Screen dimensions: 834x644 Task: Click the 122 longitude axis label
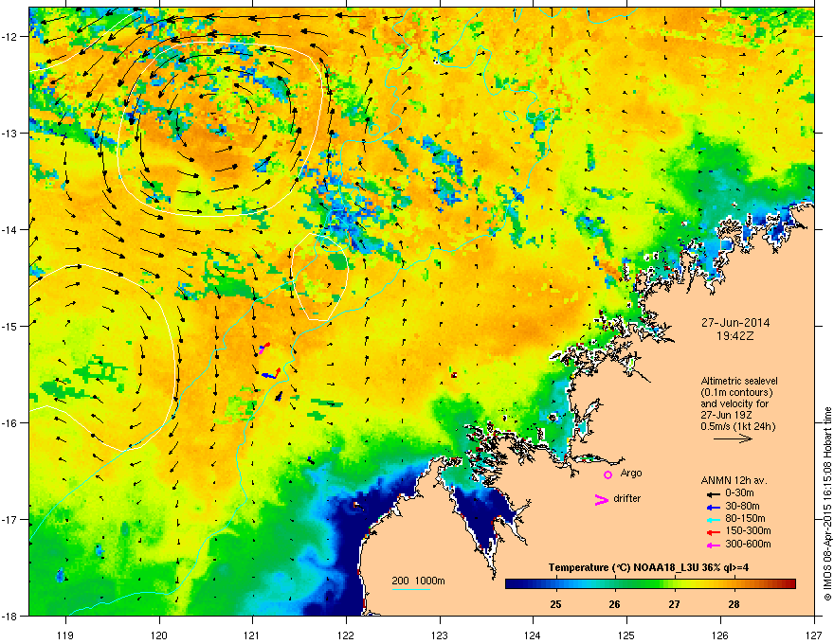click(x=346, y=635)
